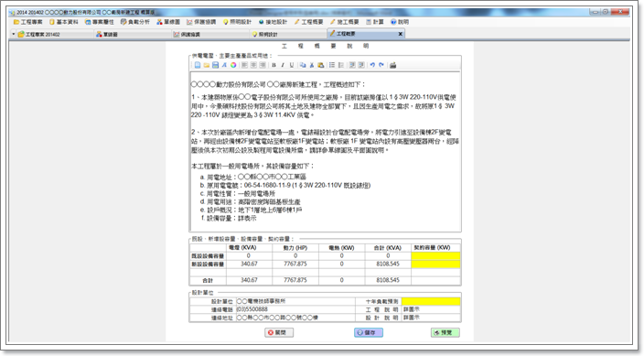Screen dimensions: 644x356
Task: Click 340.67 in the 新設設備容量 row
Action: tap(249, 264)
